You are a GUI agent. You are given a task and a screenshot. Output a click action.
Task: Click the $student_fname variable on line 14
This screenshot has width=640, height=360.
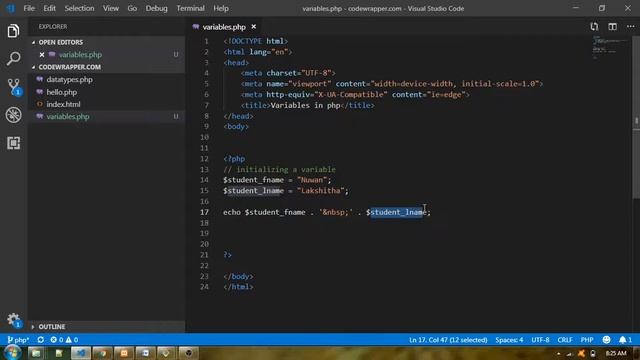(253, 180)
